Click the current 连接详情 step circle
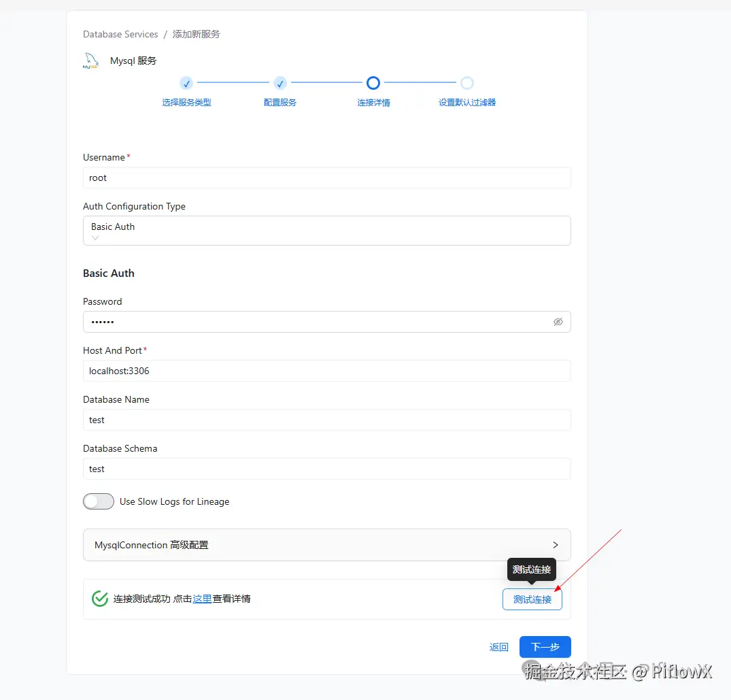 click(373, 83)
